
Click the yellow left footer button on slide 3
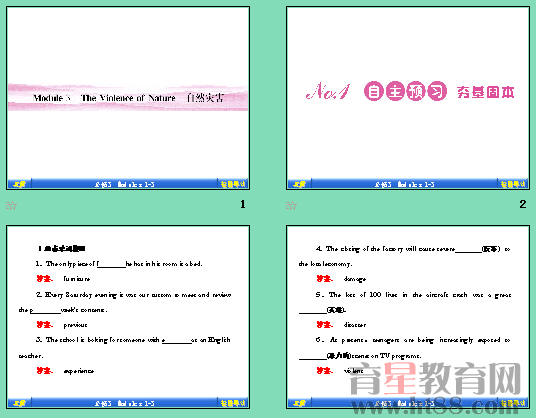(19, 403)
